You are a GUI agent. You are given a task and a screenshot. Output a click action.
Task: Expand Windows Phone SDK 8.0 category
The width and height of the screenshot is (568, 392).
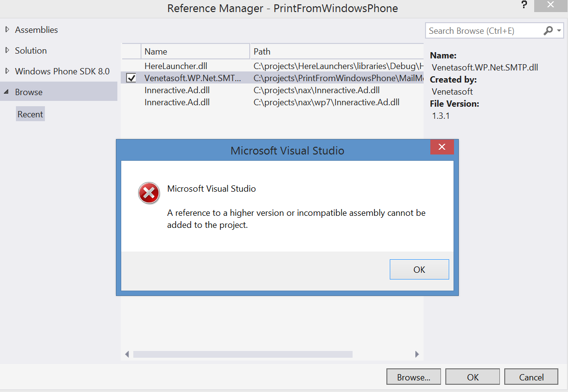click(x=7, y=71)
